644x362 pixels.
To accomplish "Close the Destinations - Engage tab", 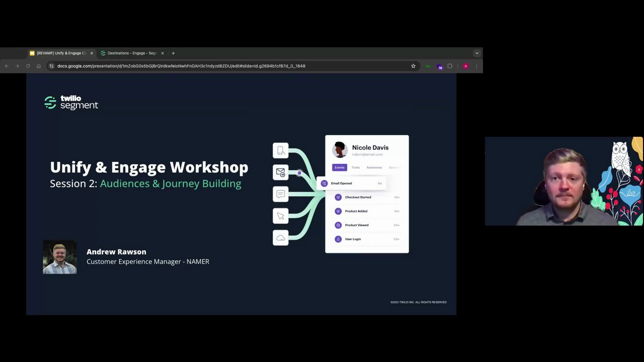I will 163,53.
